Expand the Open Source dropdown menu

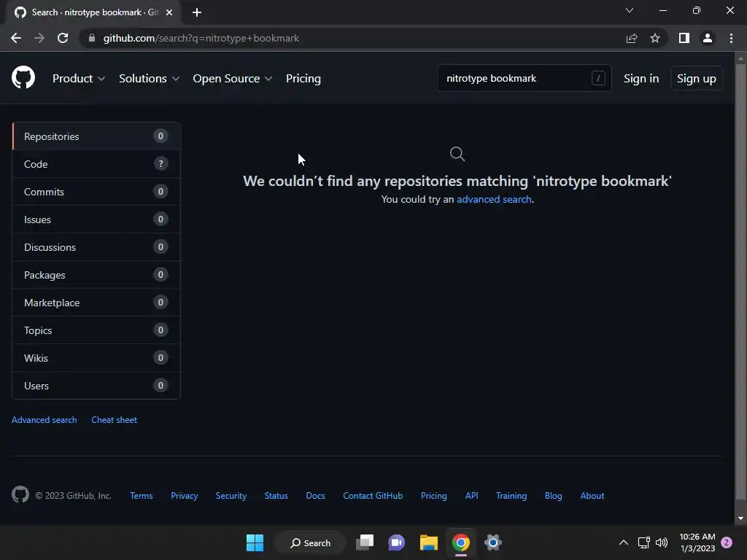coord(233,79)
